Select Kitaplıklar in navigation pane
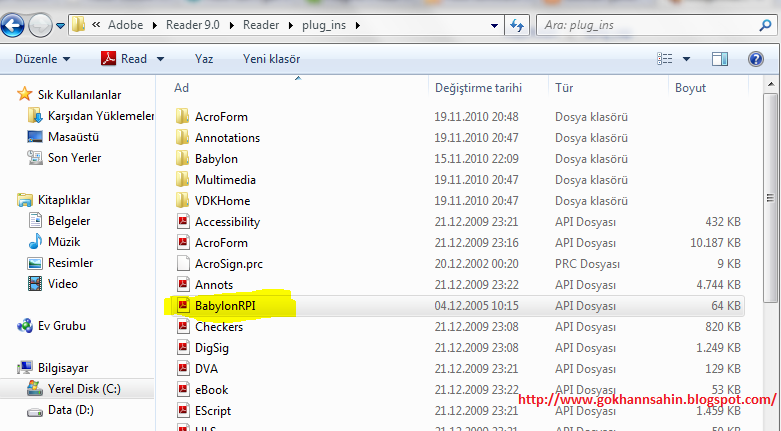The height and width of the screenshot is (431, 781). pos(53,200)
